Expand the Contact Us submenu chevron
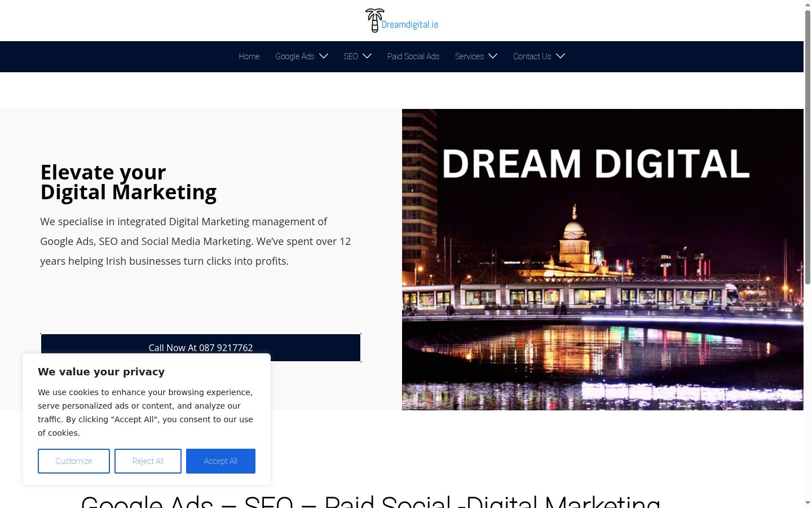 tap(561, 56)
